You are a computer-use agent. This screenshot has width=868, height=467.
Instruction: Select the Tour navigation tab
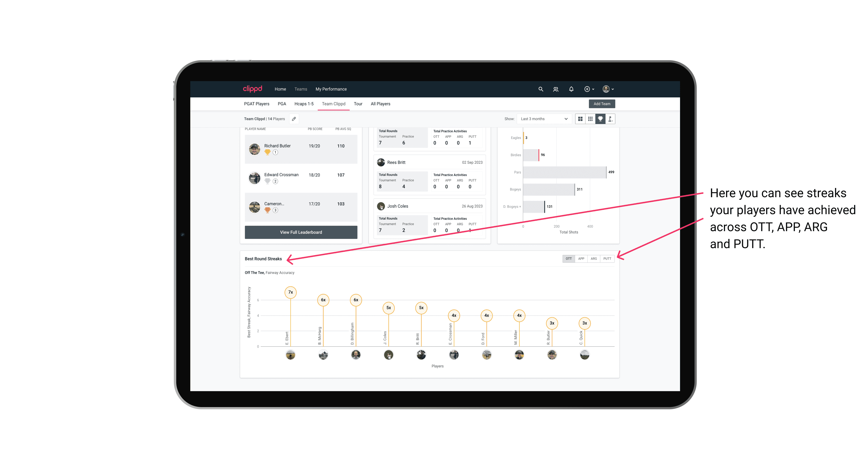[x=356, y=104]
